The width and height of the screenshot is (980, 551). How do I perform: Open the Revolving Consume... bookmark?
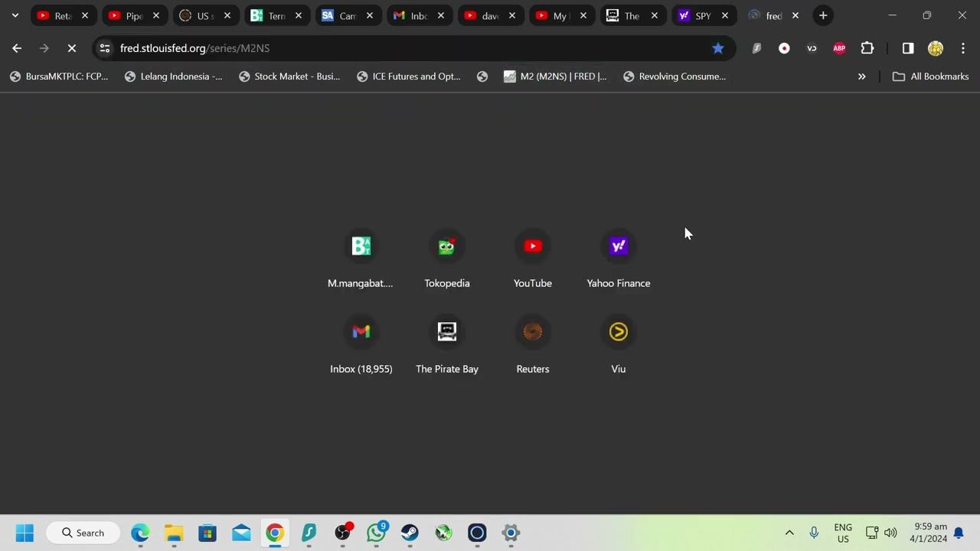pos(675,77)
